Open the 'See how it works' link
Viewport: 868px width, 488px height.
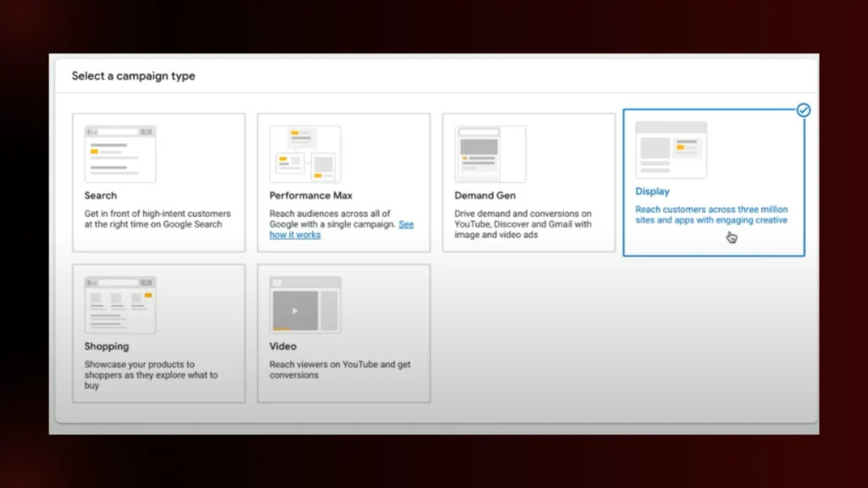coord(342,230)
